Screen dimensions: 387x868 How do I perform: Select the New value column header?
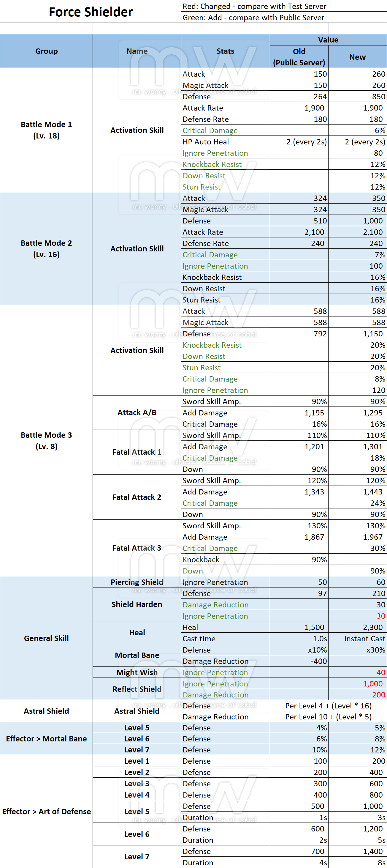point(357,57)
